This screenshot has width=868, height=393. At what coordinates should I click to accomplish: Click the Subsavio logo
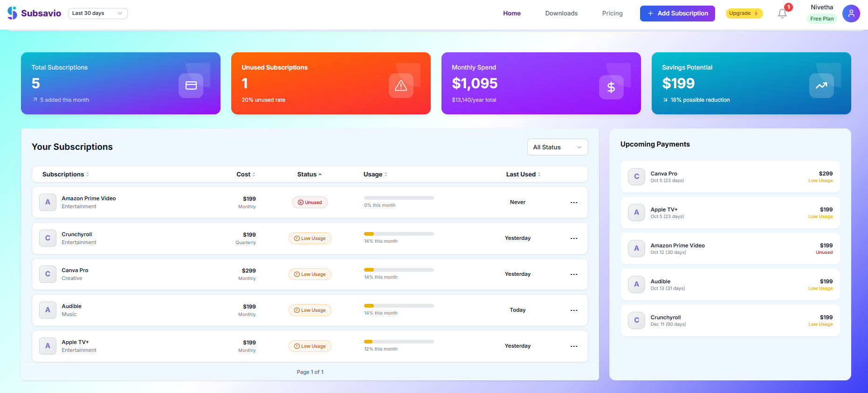click(34, 13)
